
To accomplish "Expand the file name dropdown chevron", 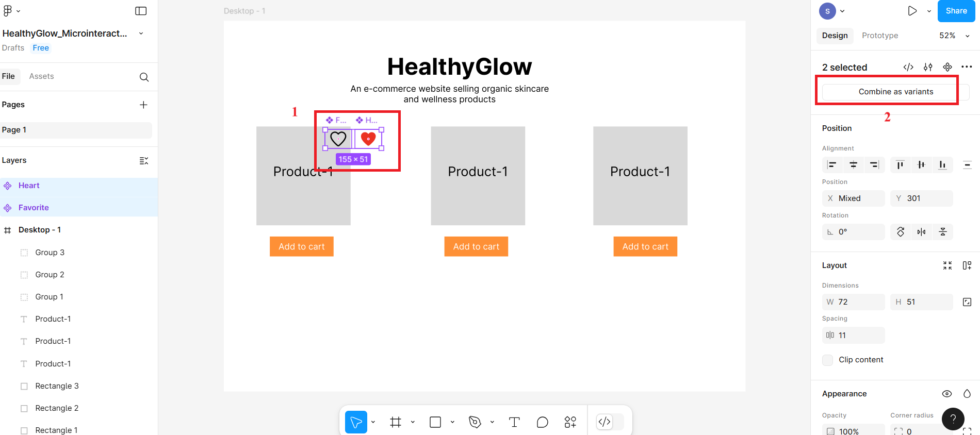I will [x=141, y=34].
